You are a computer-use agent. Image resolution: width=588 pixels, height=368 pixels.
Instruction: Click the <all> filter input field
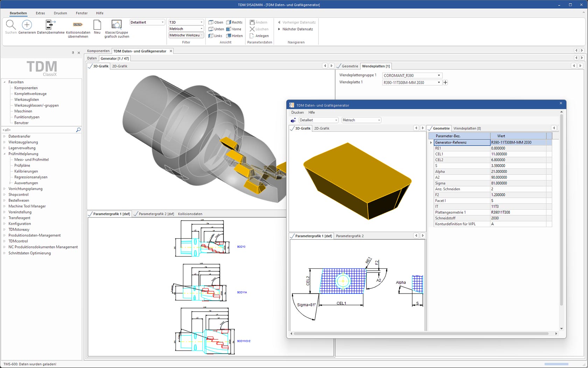tap(38, 130)
